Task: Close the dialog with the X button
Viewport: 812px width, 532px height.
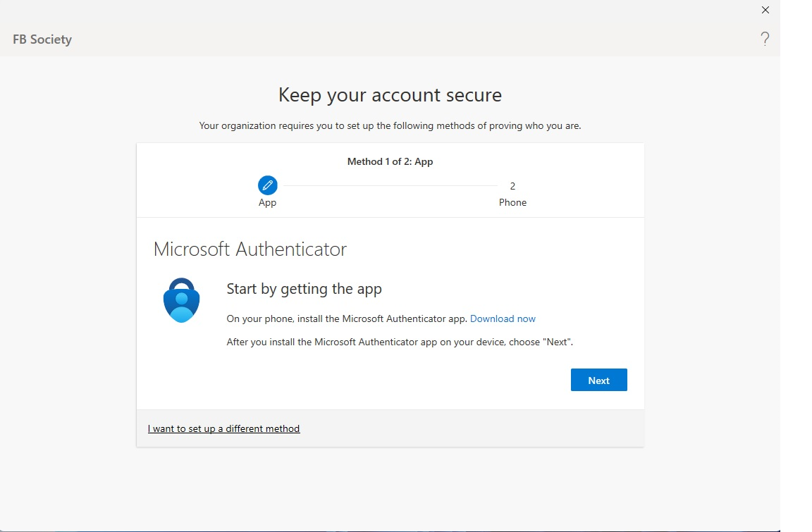Action: click(765, 10)
